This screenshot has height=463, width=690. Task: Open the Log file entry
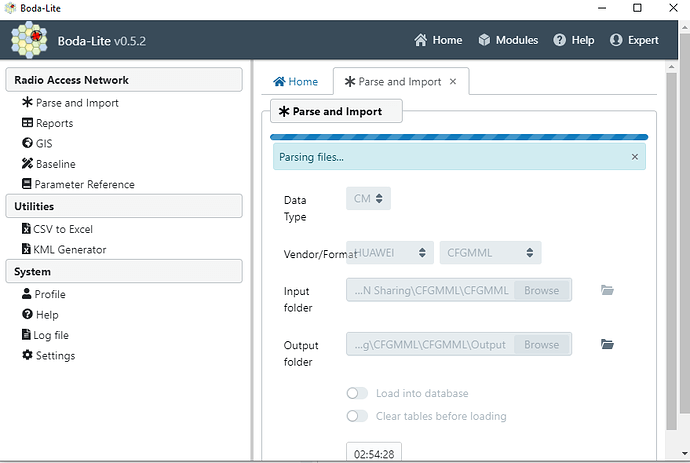point(51,335)
